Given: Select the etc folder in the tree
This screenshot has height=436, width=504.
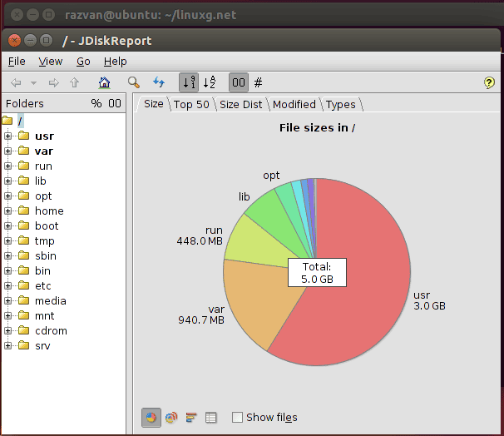Looking at the screenshot, I should click(x=42, y=285).
